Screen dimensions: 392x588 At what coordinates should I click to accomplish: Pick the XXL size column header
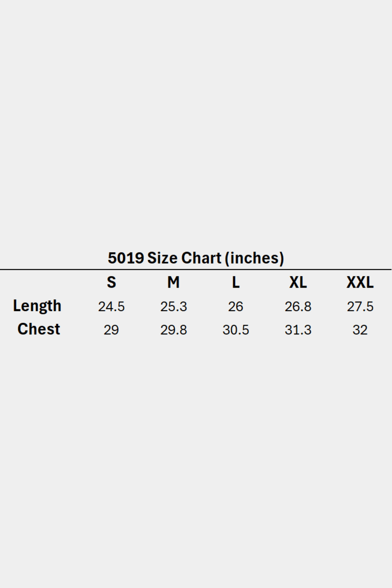pyautogui.click(x=360, y=282)
